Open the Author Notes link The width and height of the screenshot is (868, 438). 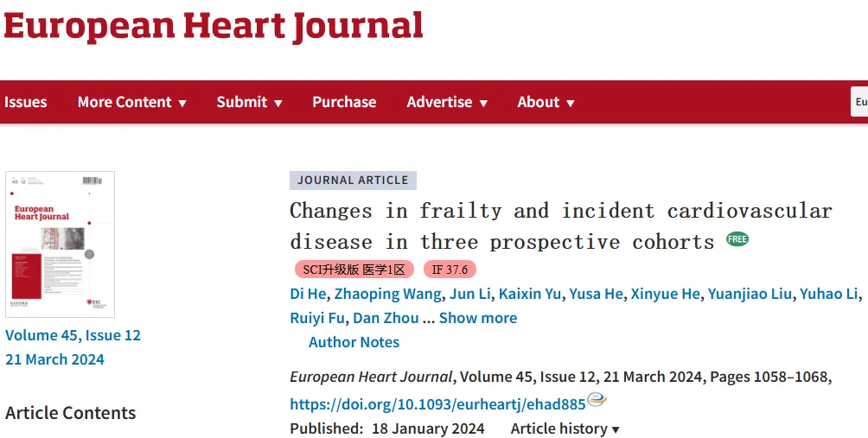(x=354, y=342)
